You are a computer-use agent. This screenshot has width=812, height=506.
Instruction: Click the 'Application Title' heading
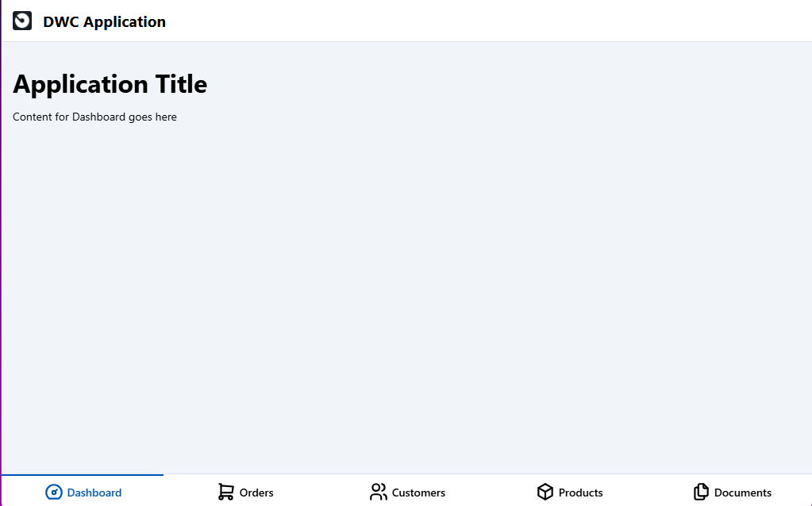(110, 84)
